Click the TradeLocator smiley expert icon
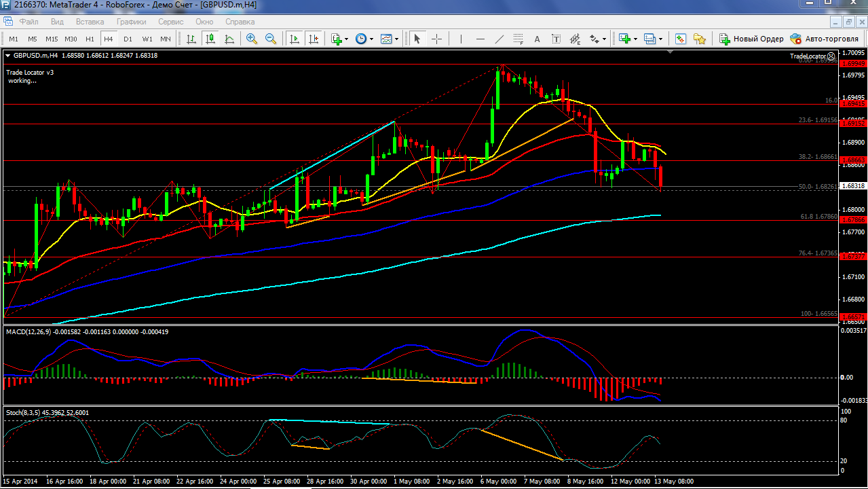868x489 pixels. 831,56
